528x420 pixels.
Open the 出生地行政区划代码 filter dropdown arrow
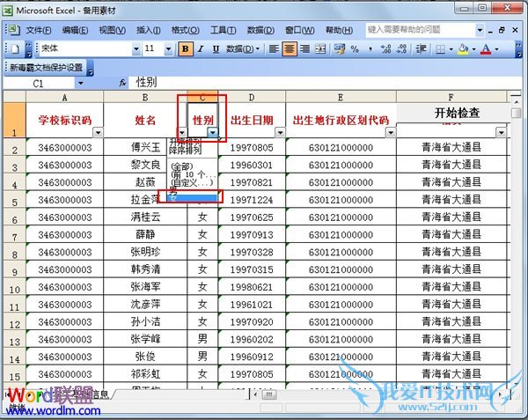[x=390, y=132]
